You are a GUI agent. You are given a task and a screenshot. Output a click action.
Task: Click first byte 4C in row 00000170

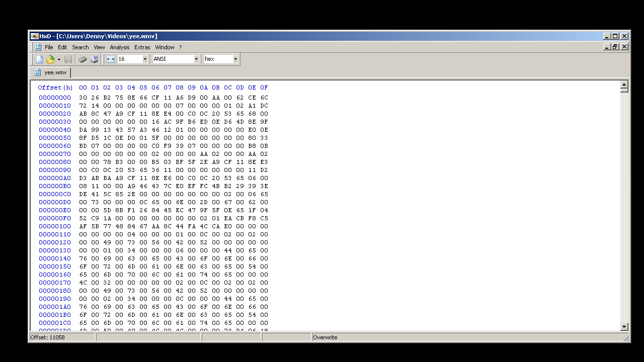(x=83, y=283)
